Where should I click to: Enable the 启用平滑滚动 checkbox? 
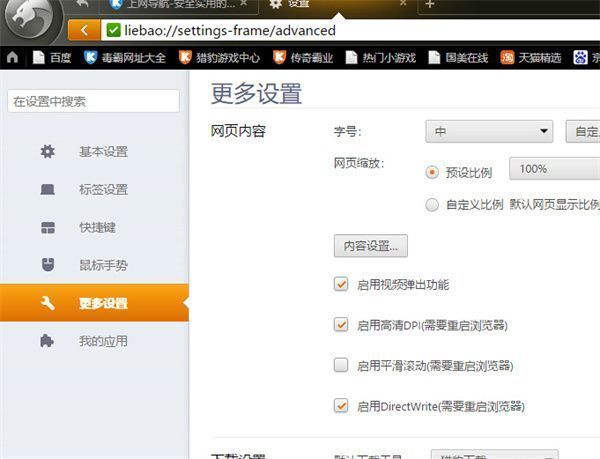341,365
